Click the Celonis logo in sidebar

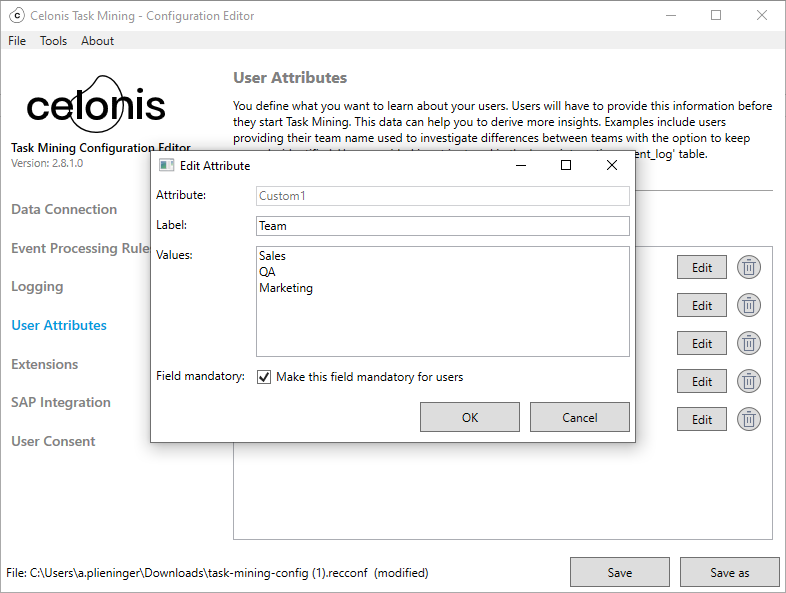(95, 104)
